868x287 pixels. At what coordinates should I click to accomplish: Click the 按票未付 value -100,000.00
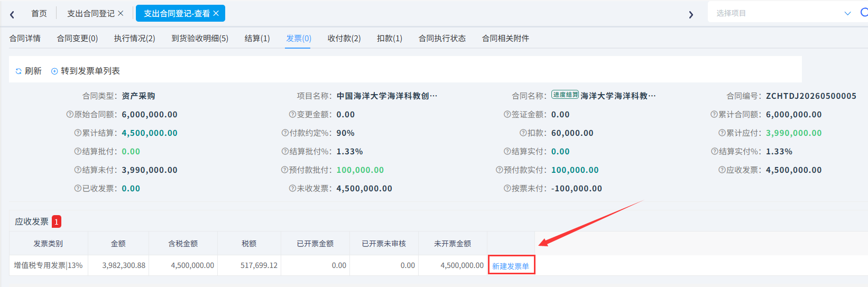click(x=577, y=188)
